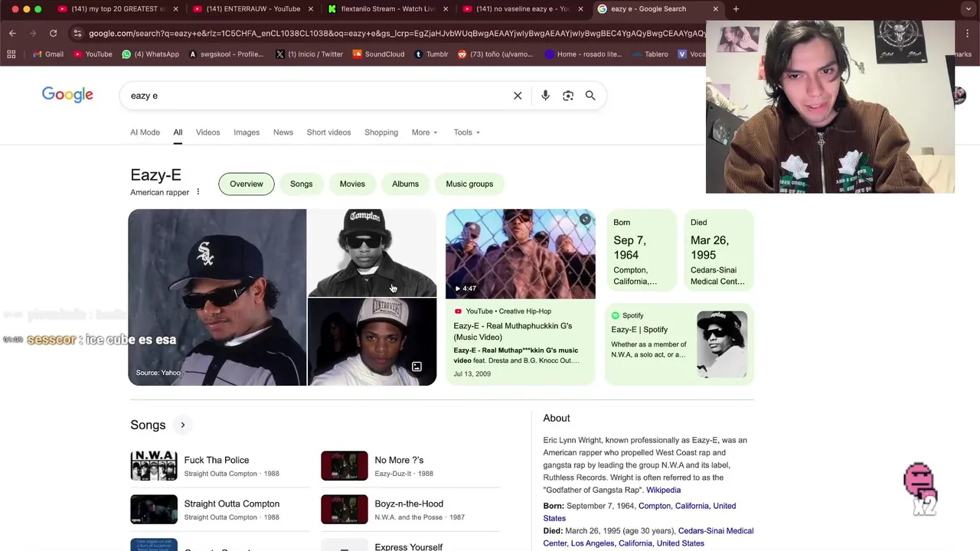Start voice search with the microphone icon
Viewport: 980px width, 551px height.
(x=545, y=96)
